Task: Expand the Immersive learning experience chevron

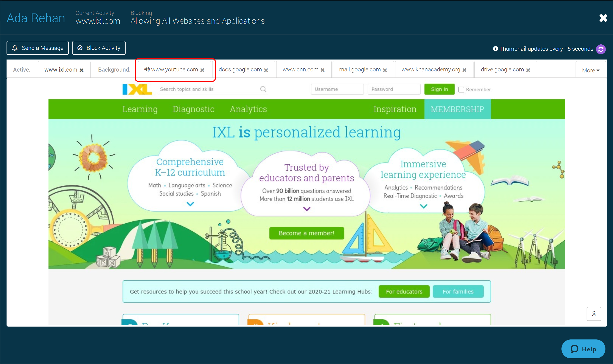Action: (x=424, y=206)
